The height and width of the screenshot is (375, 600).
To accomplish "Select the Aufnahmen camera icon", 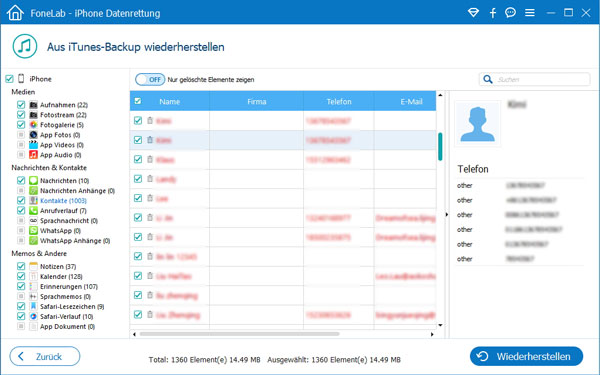I will [33, 104].
